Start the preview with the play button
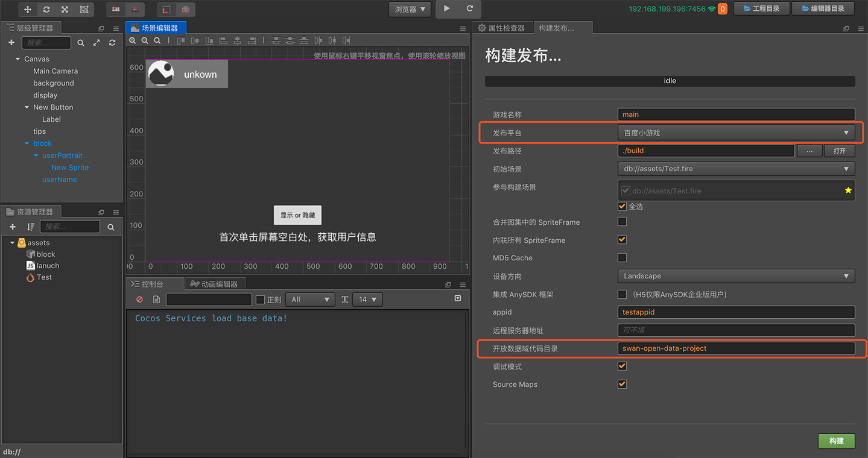 coord(447,9)
